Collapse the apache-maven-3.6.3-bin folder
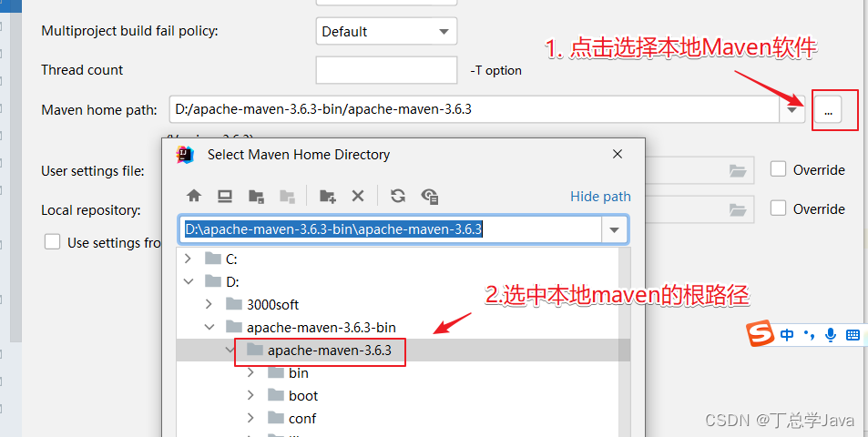868x437 pixels. coord(209,328)
